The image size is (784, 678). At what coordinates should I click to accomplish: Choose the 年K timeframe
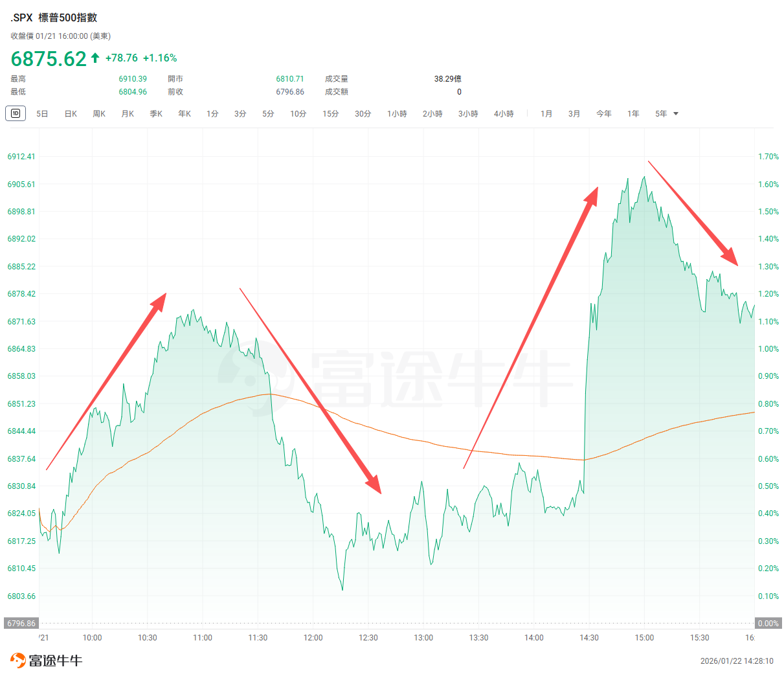[185, 113]
